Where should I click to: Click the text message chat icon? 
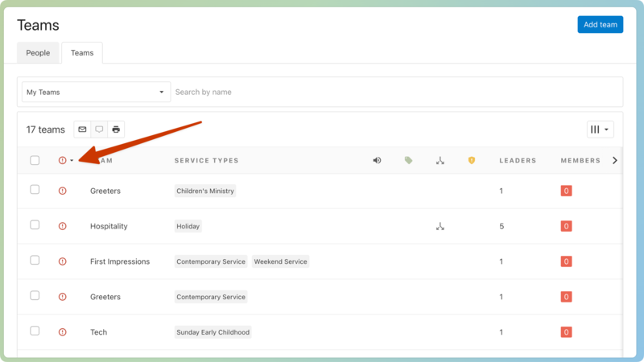click(99, 130)
